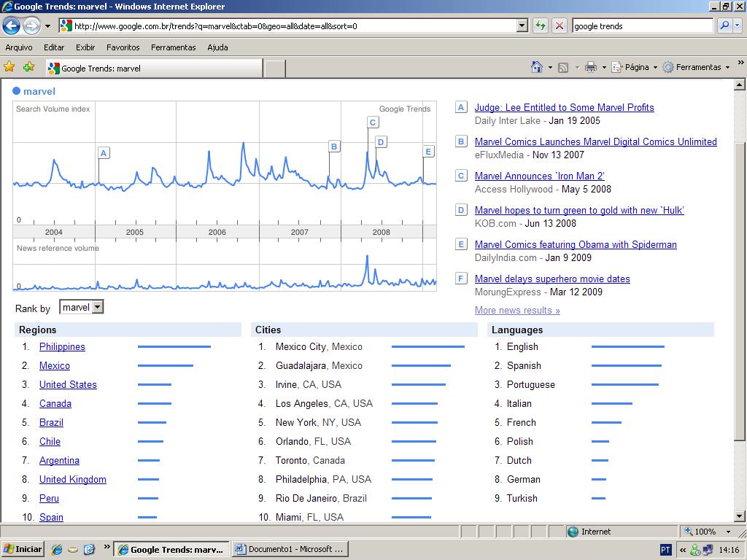Expand hidden system tray icons chevron

(x=682, y=550)
